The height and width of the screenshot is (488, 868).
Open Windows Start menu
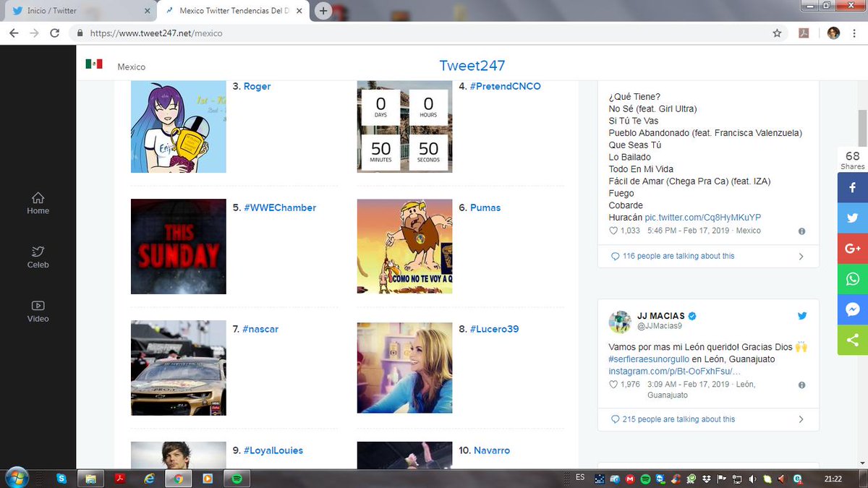point(16,478)
